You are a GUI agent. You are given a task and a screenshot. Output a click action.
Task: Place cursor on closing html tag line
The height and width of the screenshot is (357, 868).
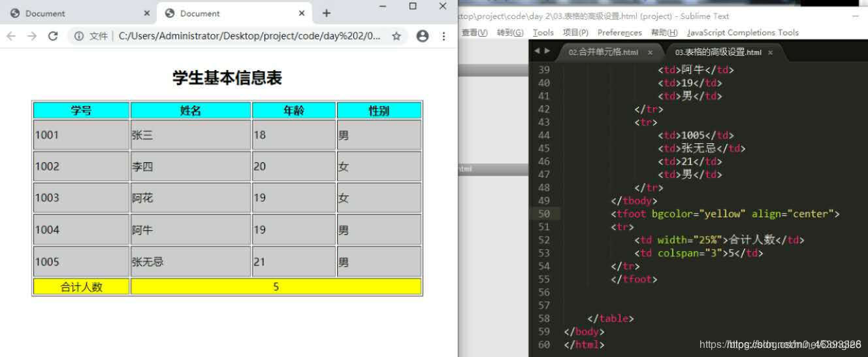(585, 345)
